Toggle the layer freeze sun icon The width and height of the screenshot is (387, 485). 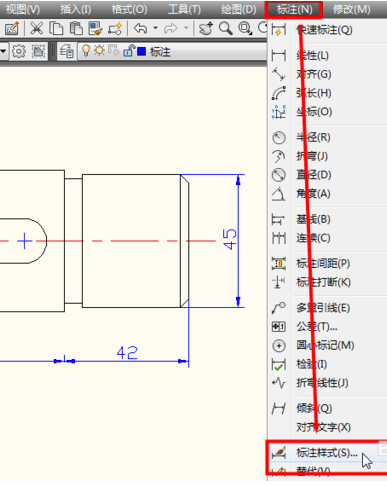[x=99, y=51]
